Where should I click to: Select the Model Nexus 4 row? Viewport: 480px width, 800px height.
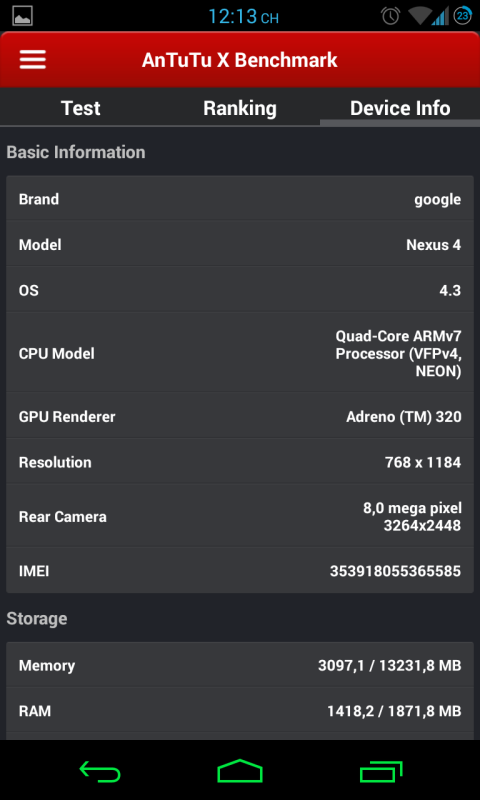coord(240,244)
